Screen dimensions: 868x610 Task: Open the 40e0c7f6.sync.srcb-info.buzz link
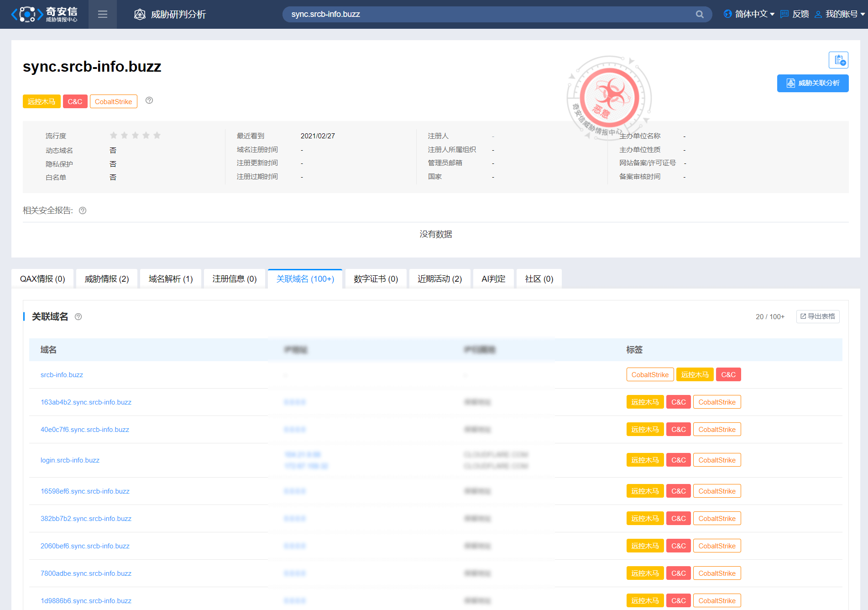(85, 430)
